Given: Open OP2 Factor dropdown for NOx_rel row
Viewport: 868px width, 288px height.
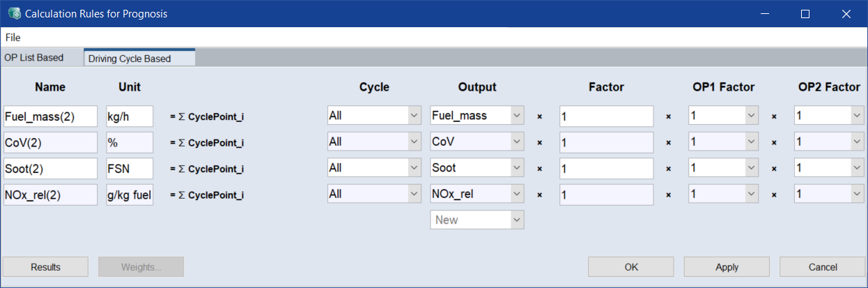Looking at the screenshot, I should coord(829,194).
